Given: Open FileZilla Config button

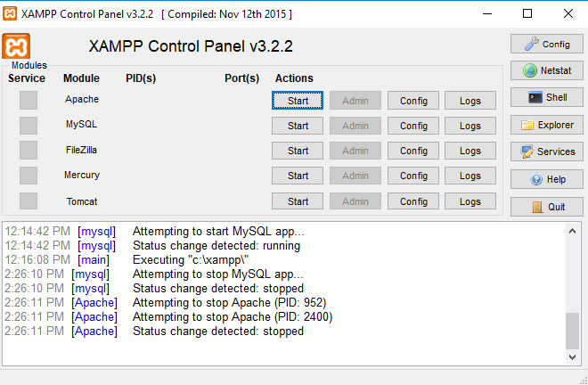Looking at the screenshot, I should tap(413, 151).
